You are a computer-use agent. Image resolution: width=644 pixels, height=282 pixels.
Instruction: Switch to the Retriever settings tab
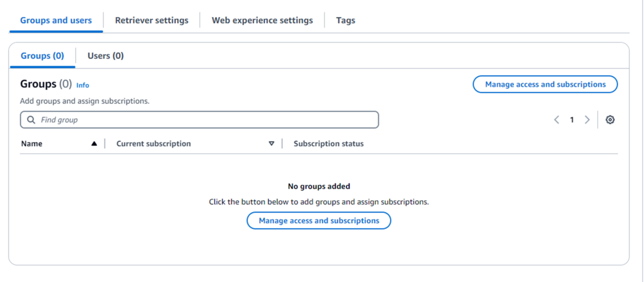152,20
